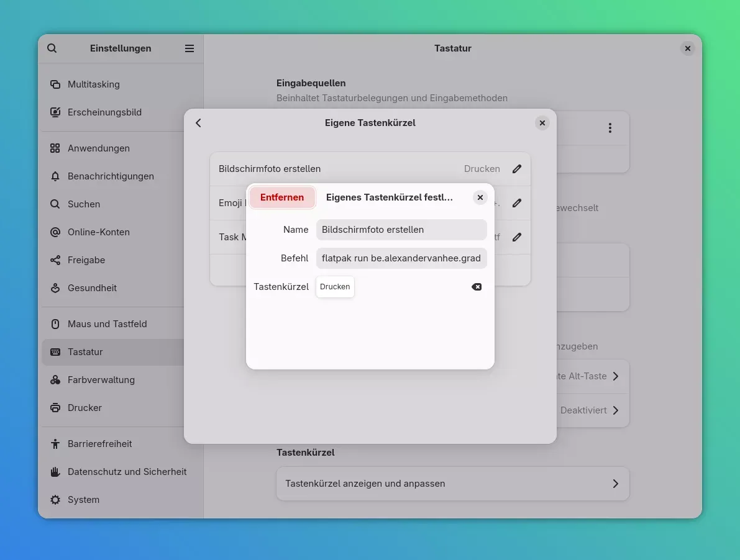Click pencil icon on the Emoji shortcut row
The height and width of the screenshot is (560, 740).
click(517, 203)
